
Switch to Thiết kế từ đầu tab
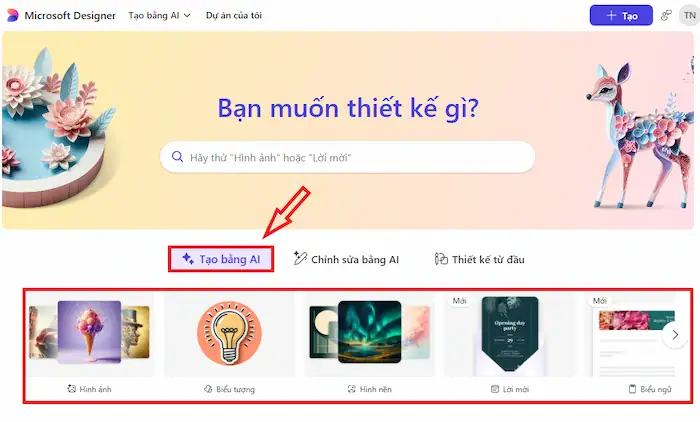pyautogui.click(x=480, y=259)
